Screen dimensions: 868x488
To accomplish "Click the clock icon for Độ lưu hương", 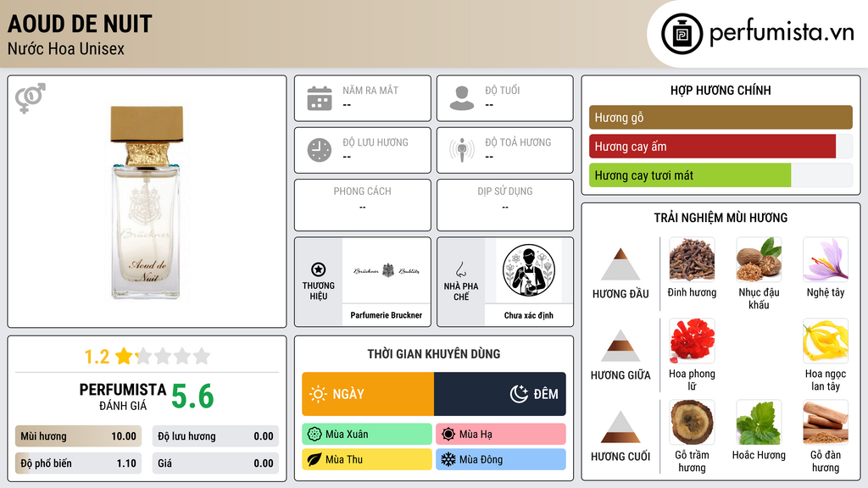I will [x=320, y=150].
